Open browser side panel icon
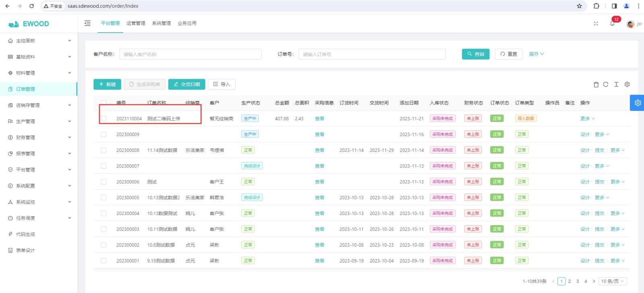The width and height of the screenshot is (644, 293). [x=614, y=6]
